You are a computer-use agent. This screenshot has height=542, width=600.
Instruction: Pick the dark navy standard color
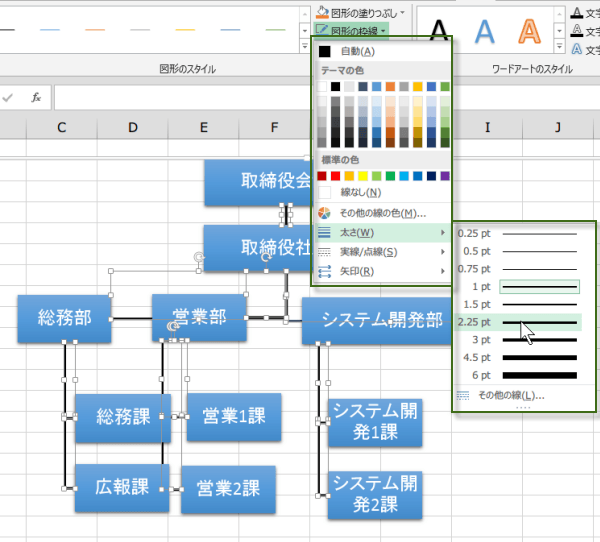431,176
